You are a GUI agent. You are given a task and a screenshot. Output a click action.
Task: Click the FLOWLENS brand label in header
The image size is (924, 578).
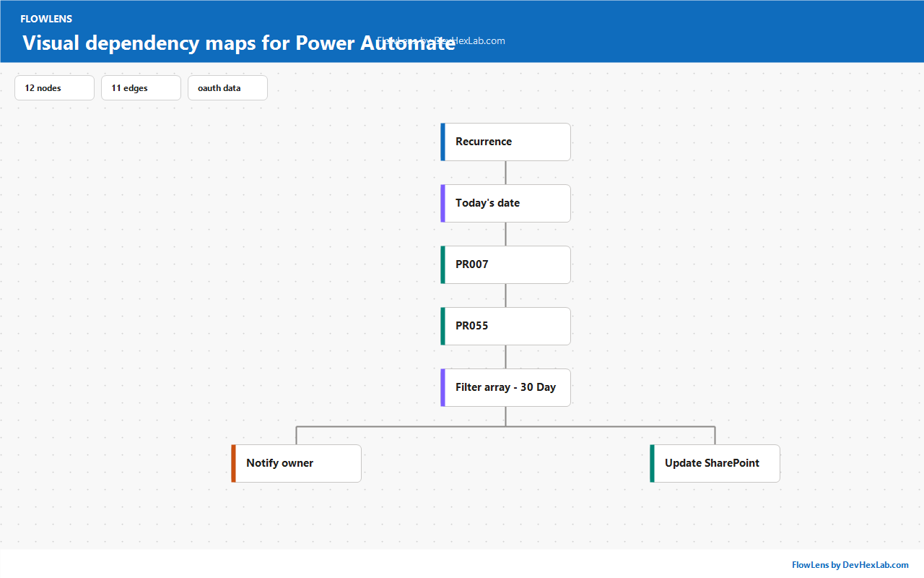pyautogui.click(x=46, y=19)
